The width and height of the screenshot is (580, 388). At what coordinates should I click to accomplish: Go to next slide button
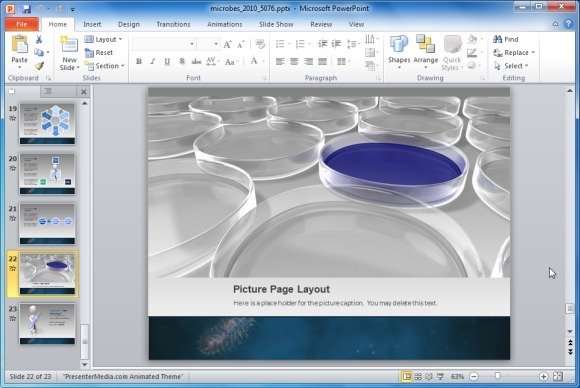coord(570,351)
